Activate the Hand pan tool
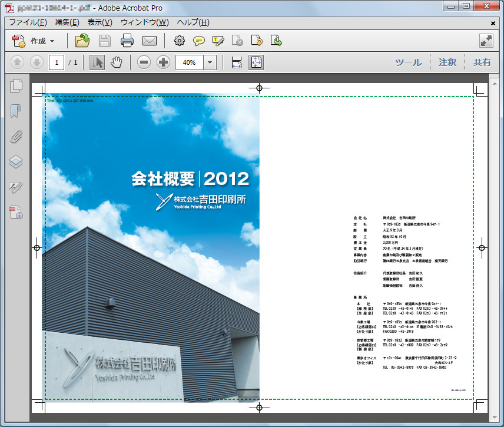This screenshot has height=427, width=504. [x=117, y=62]
